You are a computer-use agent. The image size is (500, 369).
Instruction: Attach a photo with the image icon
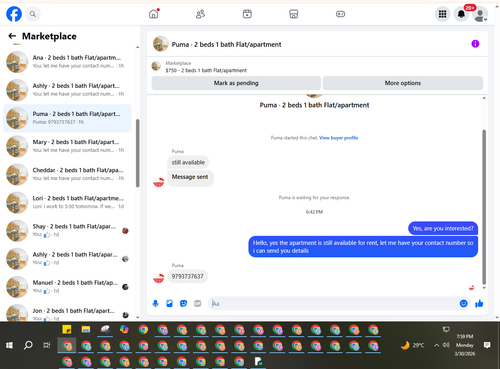[169, 303]
